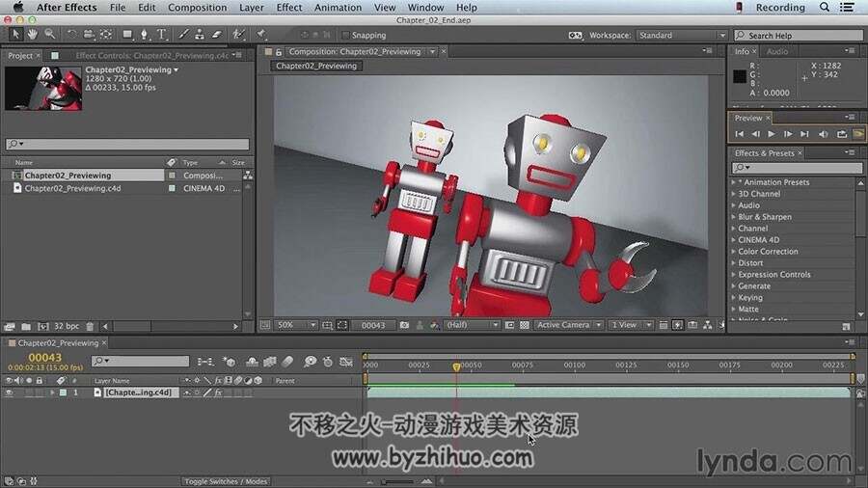Select the Rectangle shape tool

[x=127, y=35]
